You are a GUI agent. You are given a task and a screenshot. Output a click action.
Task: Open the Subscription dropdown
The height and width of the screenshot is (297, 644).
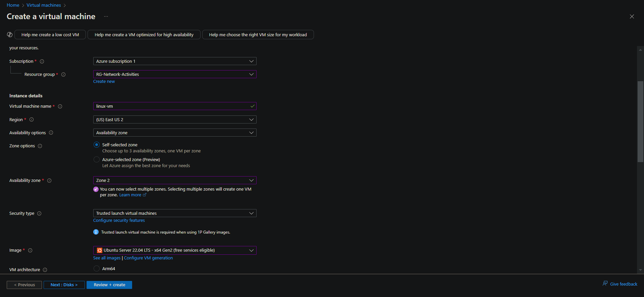pyautogui.click(x=175, y=61)
